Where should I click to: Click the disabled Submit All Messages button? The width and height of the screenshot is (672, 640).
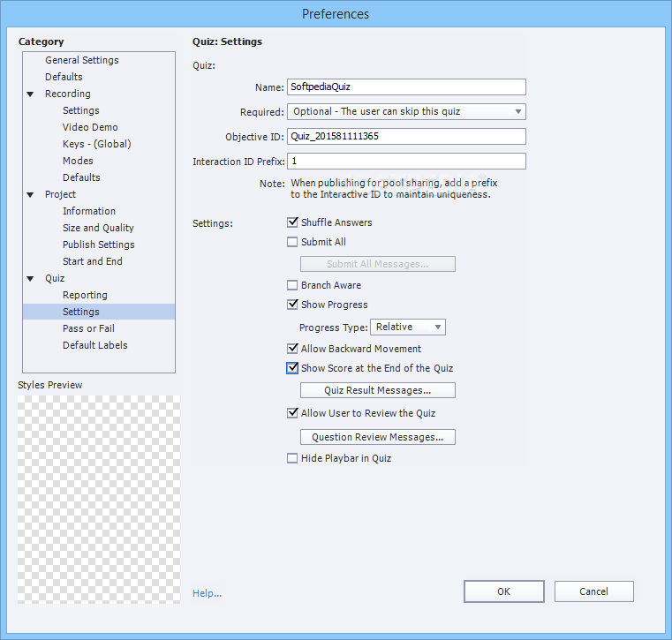click(378, 264)
